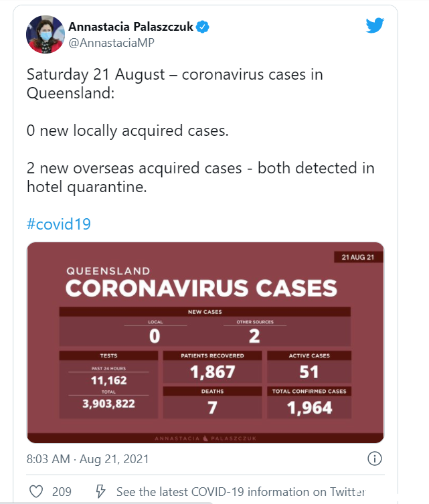Viewport: 429px width, 504px height.
Task: Click the tweet text about Queensland cases
Action: coord(201,131)
